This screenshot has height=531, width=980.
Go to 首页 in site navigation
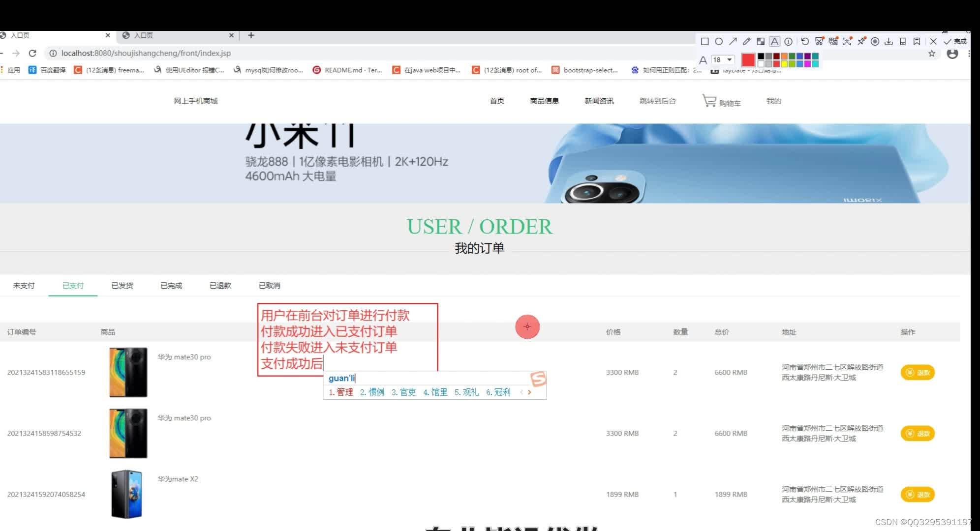[497, 101]
